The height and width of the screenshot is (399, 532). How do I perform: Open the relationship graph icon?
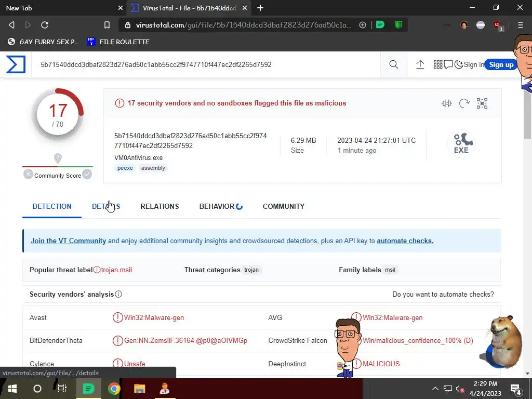coord(482,103)
